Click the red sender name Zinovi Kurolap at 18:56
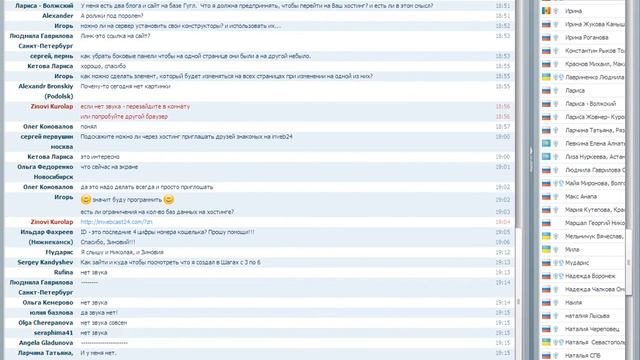The image size is (640, 360). pos(52,107)
